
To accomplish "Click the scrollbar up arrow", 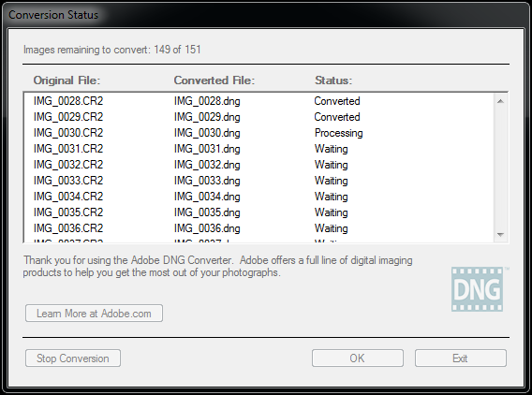I will [500, 101].
